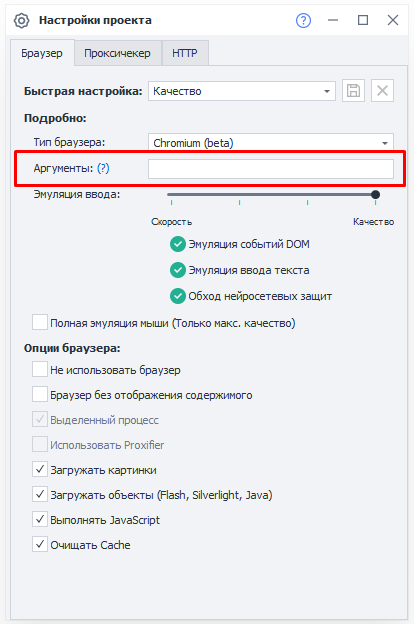Uncheck Загружать картинки checkbox
The height and width of the screenshot is (624, 414).
pos(40,470)
